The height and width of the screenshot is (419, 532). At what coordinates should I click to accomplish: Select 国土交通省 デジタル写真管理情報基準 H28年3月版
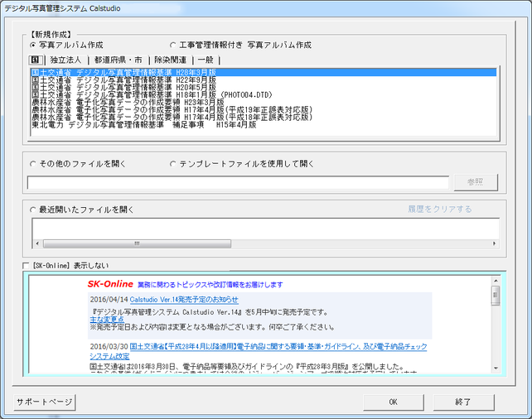tap(264, 72)
